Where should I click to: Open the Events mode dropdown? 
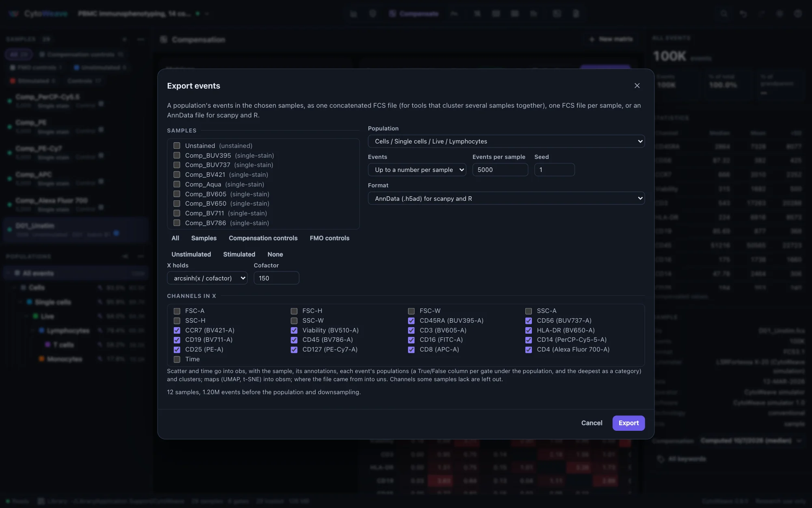point(417,170)
